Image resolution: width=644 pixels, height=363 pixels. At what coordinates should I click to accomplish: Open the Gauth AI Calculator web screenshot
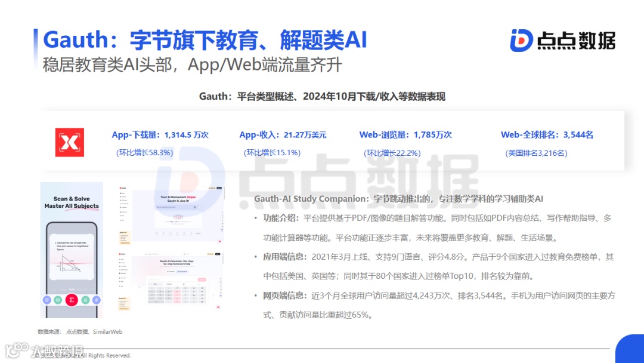tap(171, 281)
